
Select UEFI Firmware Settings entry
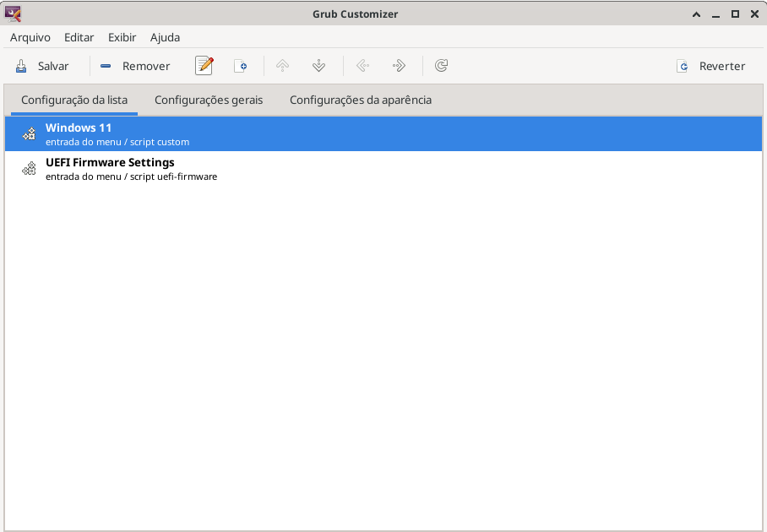click(x=383, y=169)
